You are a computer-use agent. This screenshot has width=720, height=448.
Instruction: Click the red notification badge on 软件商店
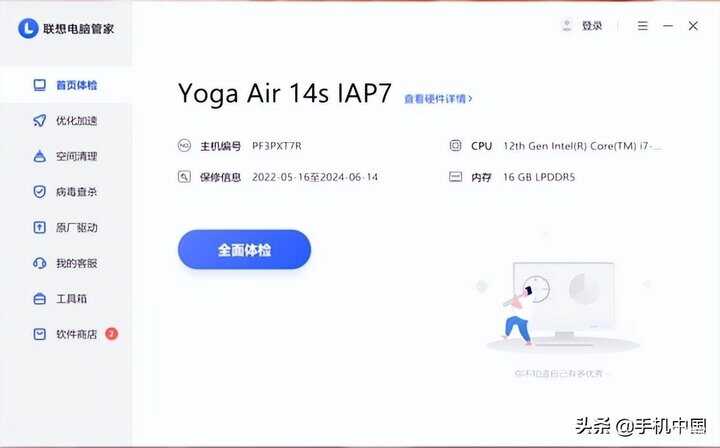pyautogui.click(x=112, y=334)
